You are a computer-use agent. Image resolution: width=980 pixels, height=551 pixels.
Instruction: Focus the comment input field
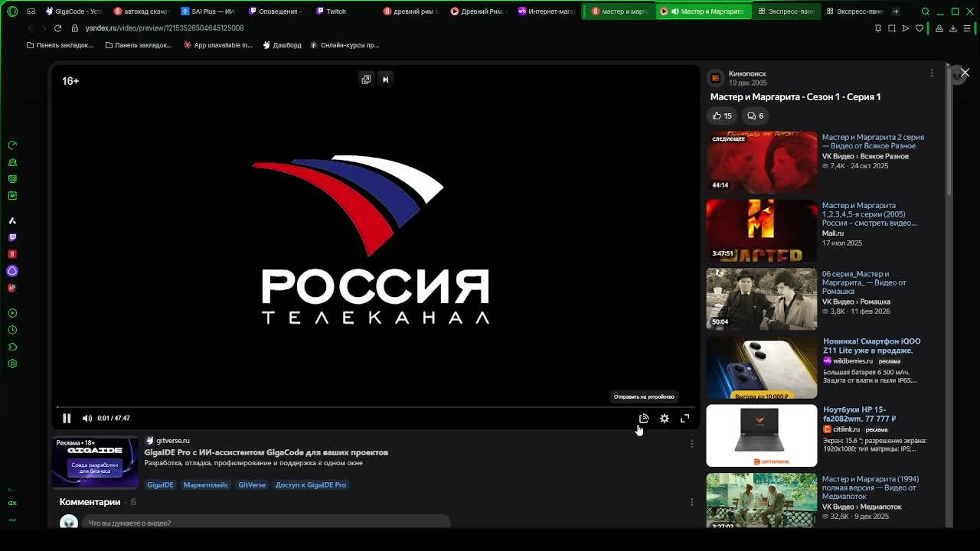[x=266, y=523]
